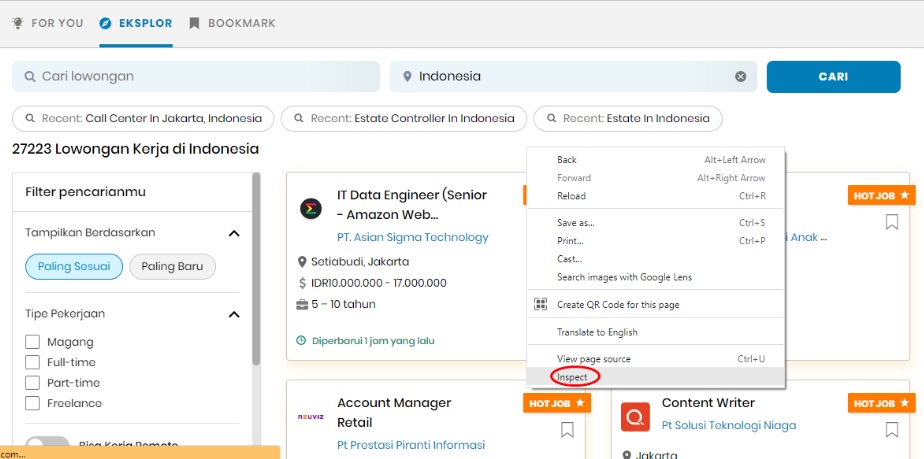This screenshot has width=924, height=459.
Task: Tick the Freelance checkbox
Action: pos(33,403)
